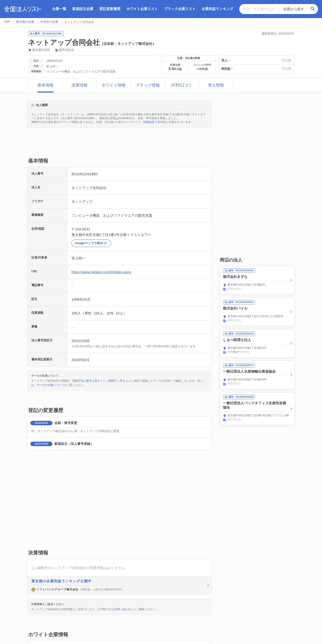Viewport: 322px width, 644px height.
Task: Click external link icon in Googleマップで表示 button
Action: click(x=105, y=243)
